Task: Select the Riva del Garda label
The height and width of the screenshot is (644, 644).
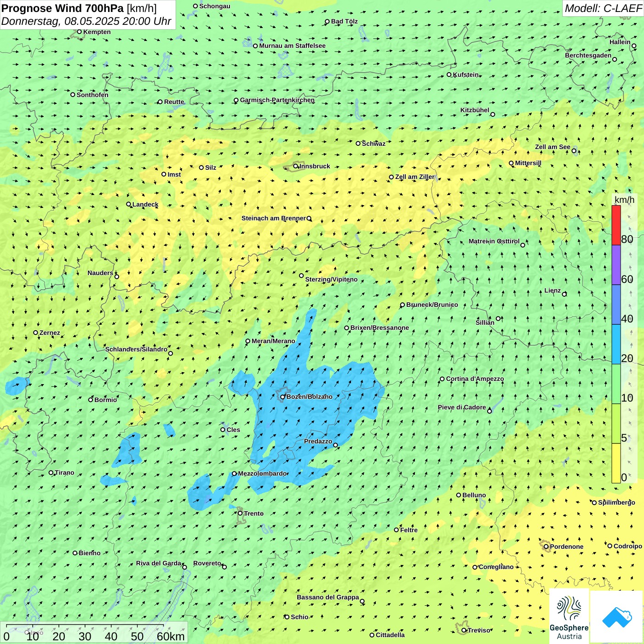Action: (x=159, y=563)
